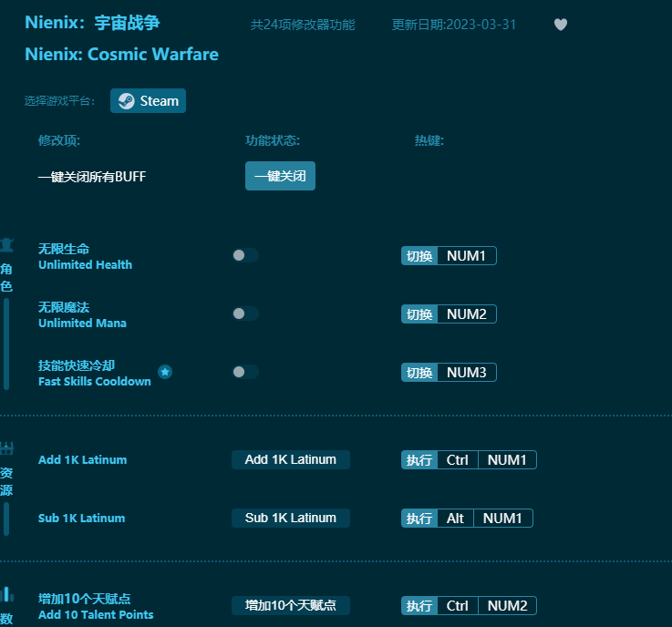Viewport: 672px width, 627px height.
Task: Click the Steam logo icon
Action: (127, 101)
